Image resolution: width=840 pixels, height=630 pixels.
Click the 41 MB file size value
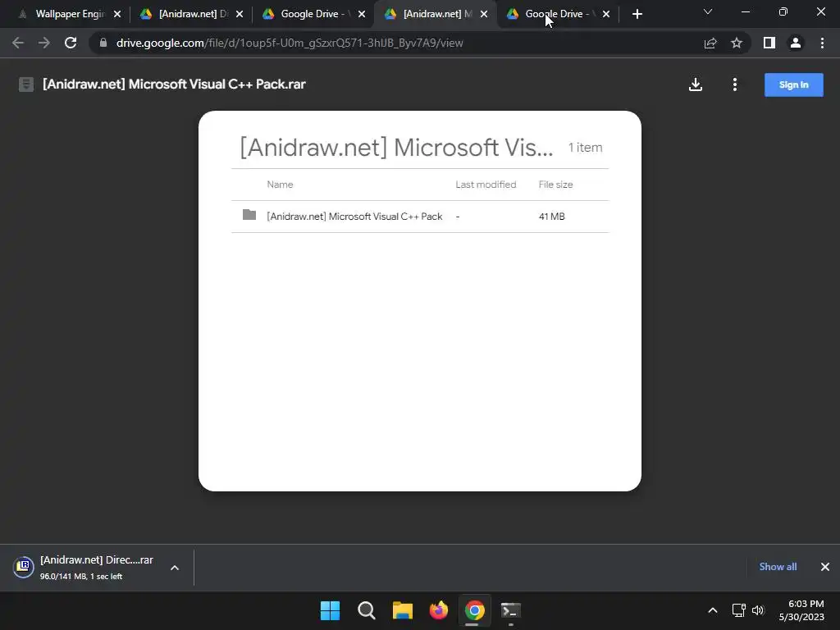[x=552, y=217]
